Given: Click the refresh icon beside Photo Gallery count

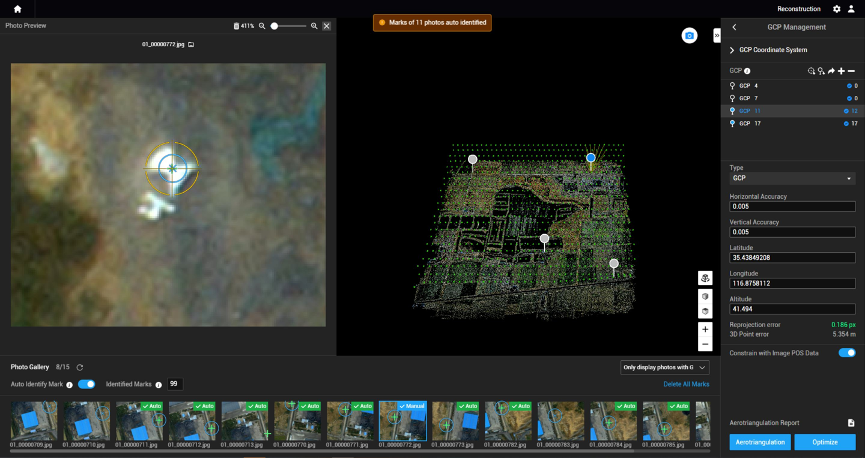Looking at the screenshot, I should 80,368.
